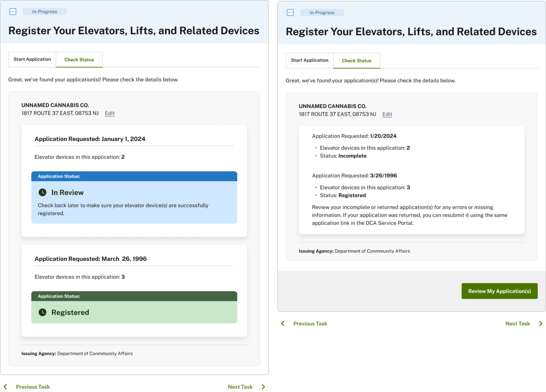The width and height of the screenshot is (546, 392).
Task: Click Previous Task below the right panel
Action: [310, 323]
